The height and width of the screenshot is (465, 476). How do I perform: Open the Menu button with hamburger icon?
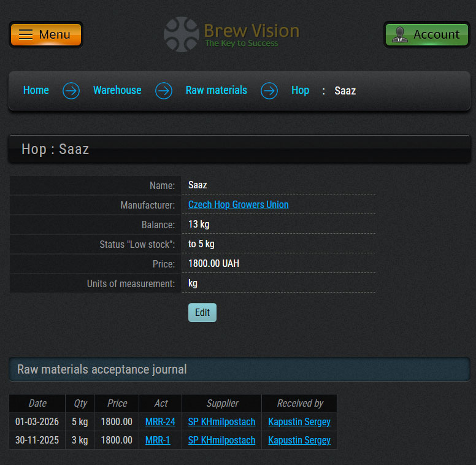(46, 34)
